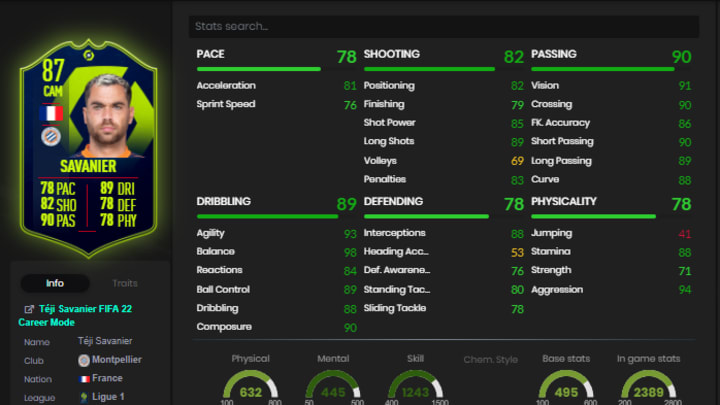720x405 pixels.
Task: Click the Sliding Tackle stat row
Action: [444, 309]
